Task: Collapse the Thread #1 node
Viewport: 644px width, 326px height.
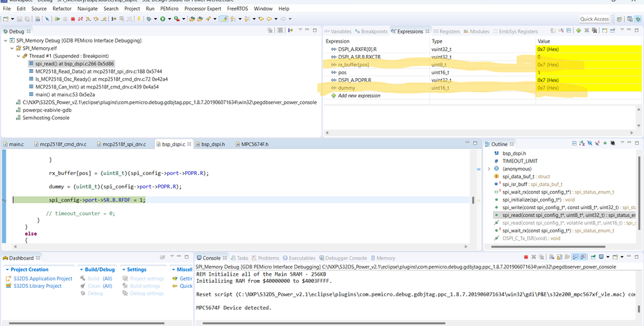Action: 19,56
